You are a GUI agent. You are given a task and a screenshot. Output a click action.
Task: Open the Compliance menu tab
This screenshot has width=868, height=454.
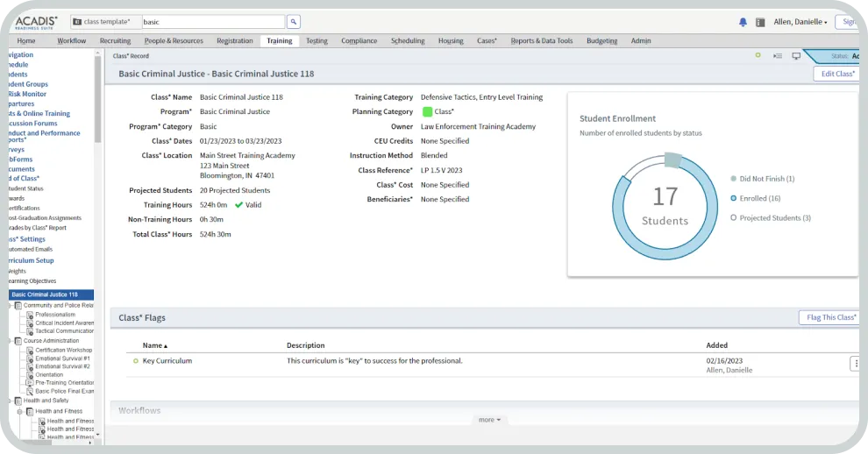pos(359,40)
